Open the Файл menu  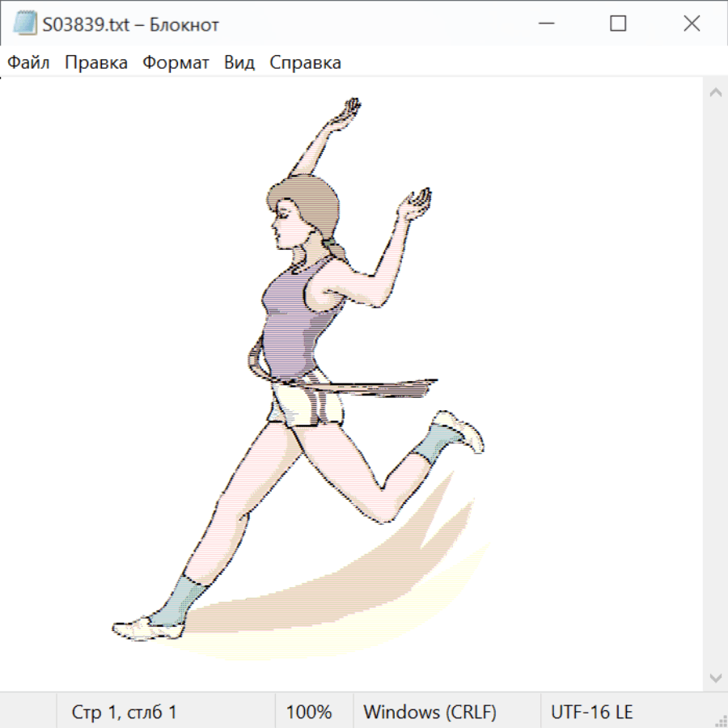[x=29, y=63]
